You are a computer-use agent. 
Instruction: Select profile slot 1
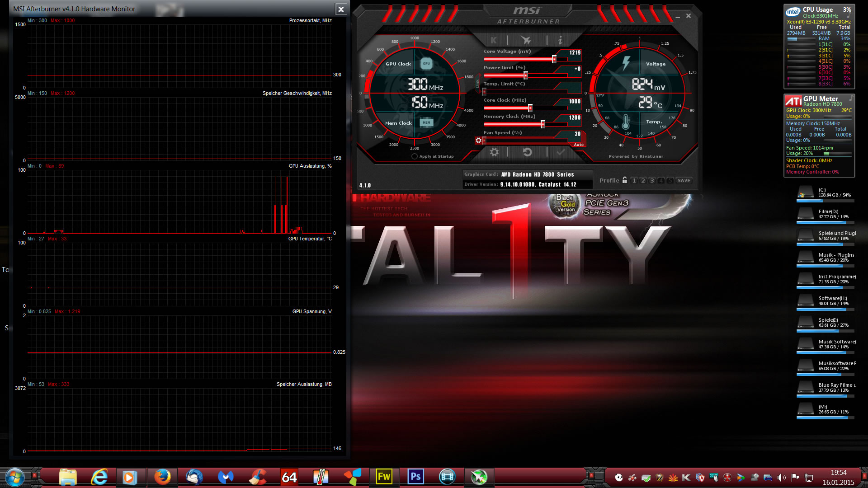click(x=634, y=181)
